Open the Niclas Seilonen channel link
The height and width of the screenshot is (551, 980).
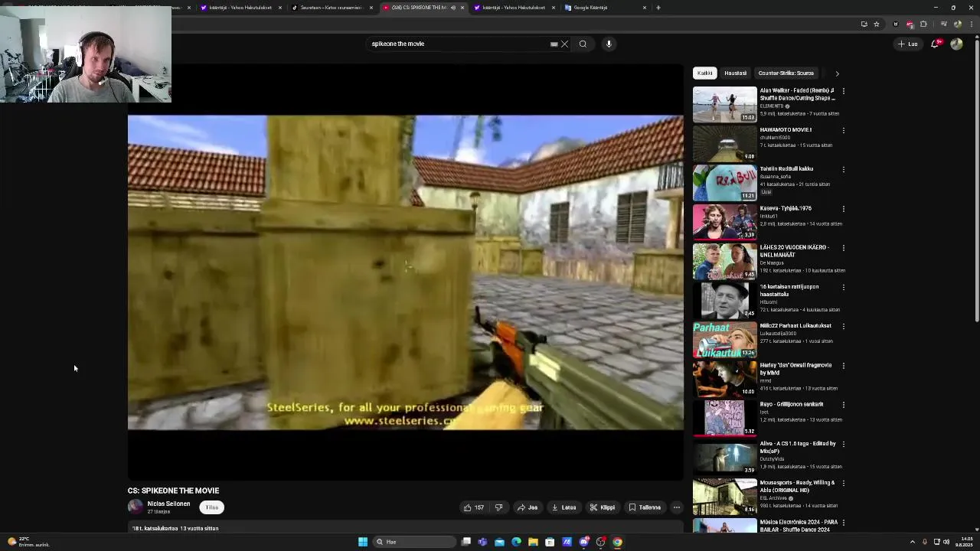tap(168, 504)
